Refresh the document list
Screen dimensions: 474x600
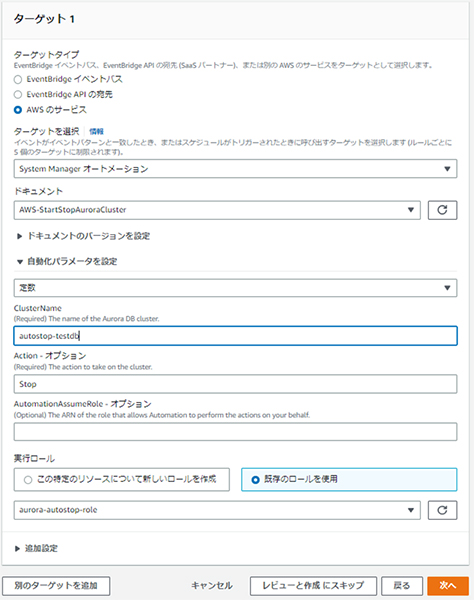pos(442,210)
